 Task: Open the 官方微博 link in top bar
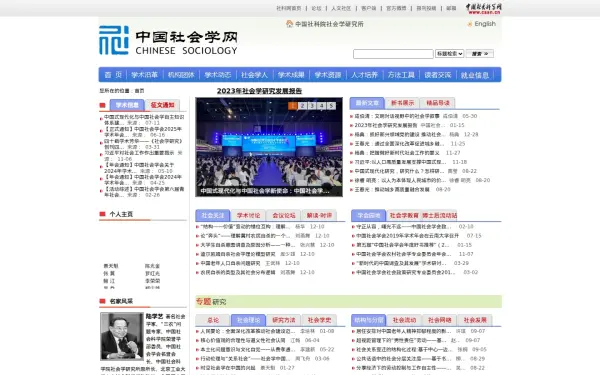pyautogui.click(x=396, y=8)
